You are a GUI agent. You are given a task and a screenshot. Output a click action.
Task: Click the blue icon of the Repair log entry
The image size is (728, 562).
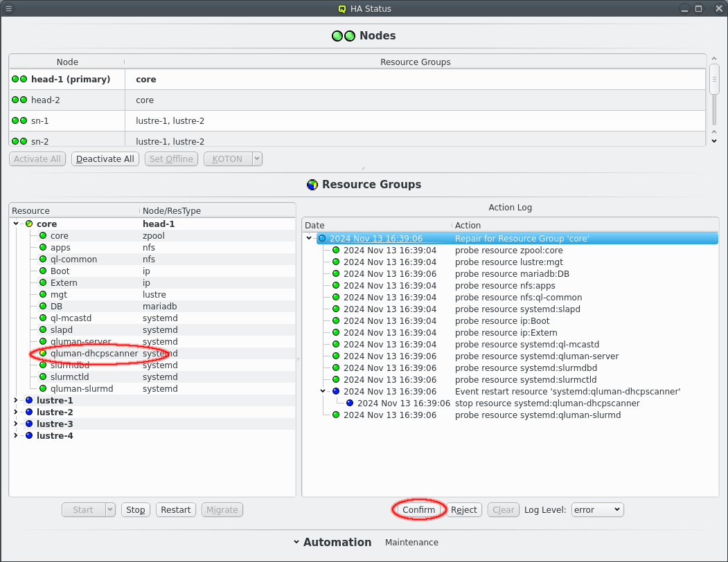(321, 239)
